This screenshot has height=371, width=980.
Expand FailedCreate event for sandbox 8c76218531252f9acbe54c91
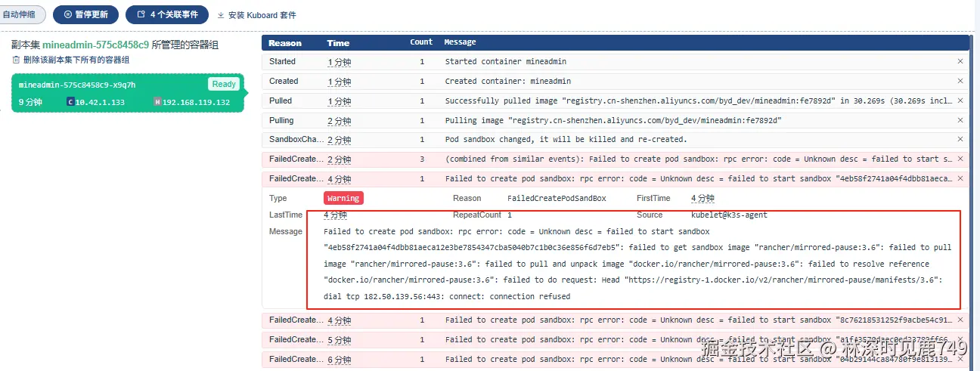coord(616,320)
